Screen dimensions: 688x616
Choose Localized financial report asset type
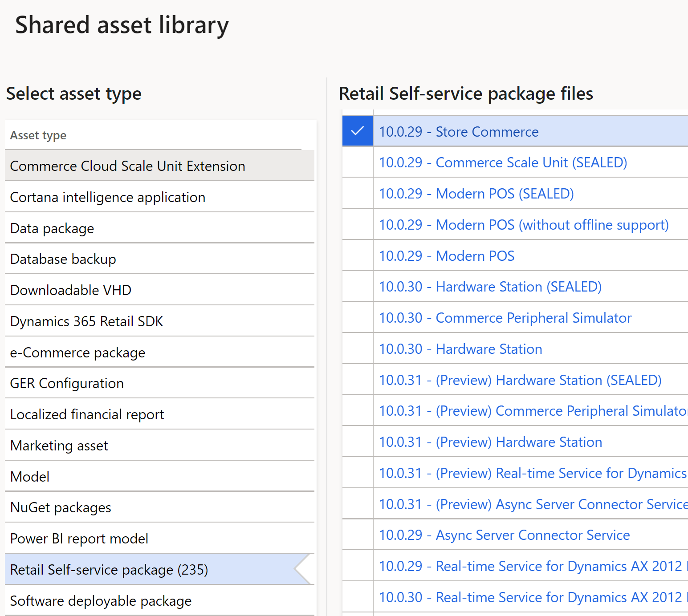159,414
